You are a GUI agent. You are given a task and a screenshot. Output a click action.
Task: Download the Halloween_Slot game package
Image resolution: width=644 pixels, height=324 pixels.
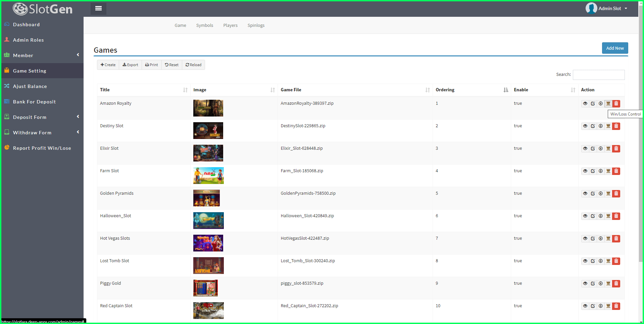point(600,216)
